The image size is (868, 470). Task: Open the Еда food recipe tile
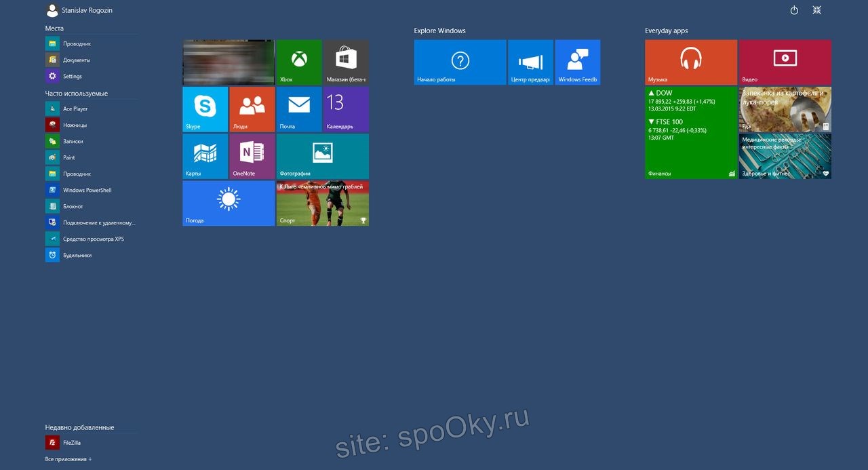(x=785, y=109)
